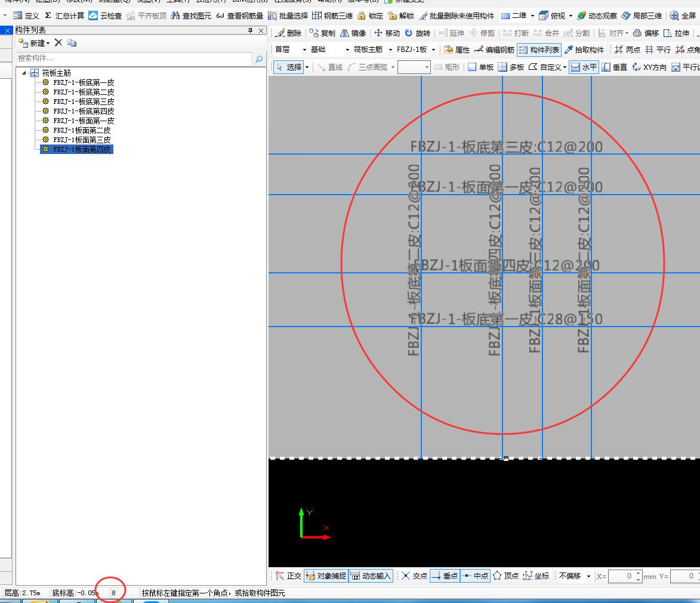Collapse the 筏板主筋 tree node
700x603 pixels.
click(24, 73)
